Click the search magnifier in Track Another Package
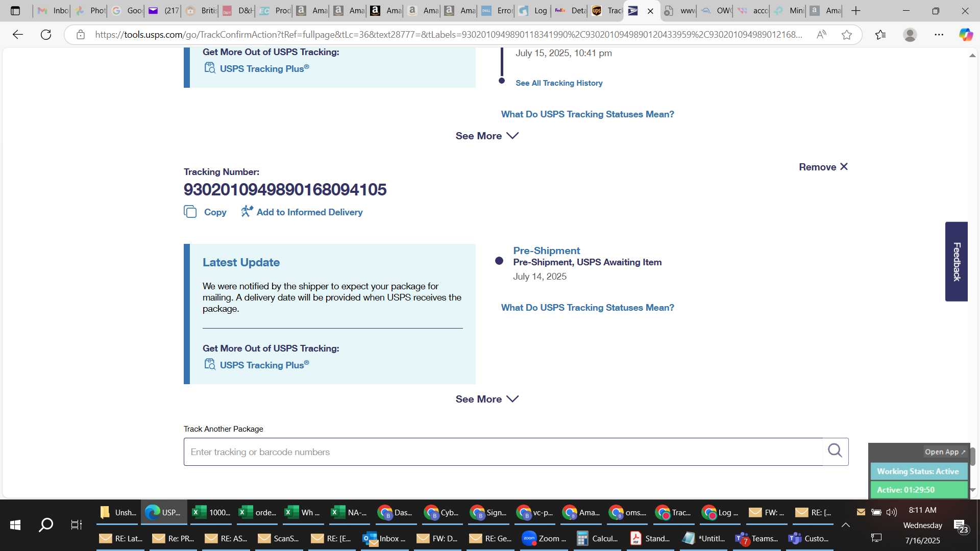 pyautogui.click(x=835, y=451)
